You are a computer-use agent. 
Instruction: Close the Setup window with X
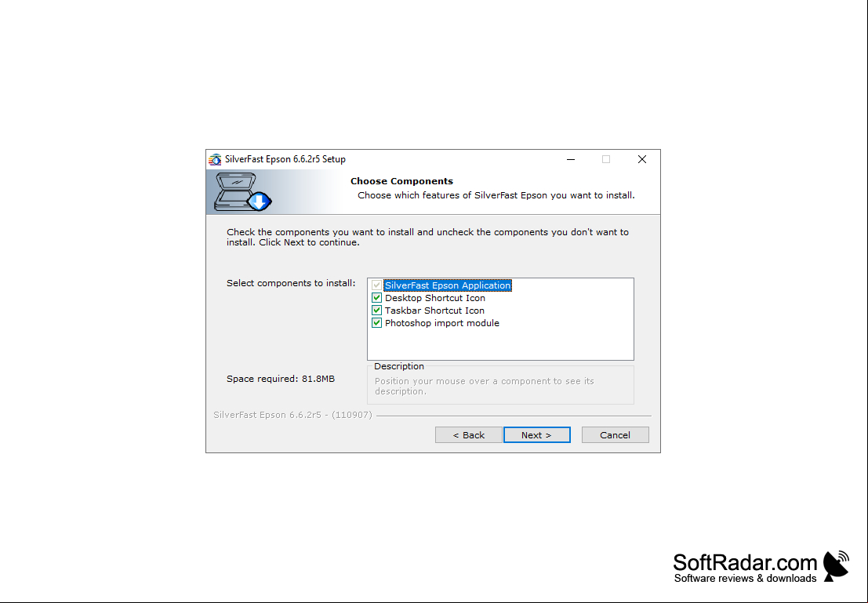click(x=641, y=159)
